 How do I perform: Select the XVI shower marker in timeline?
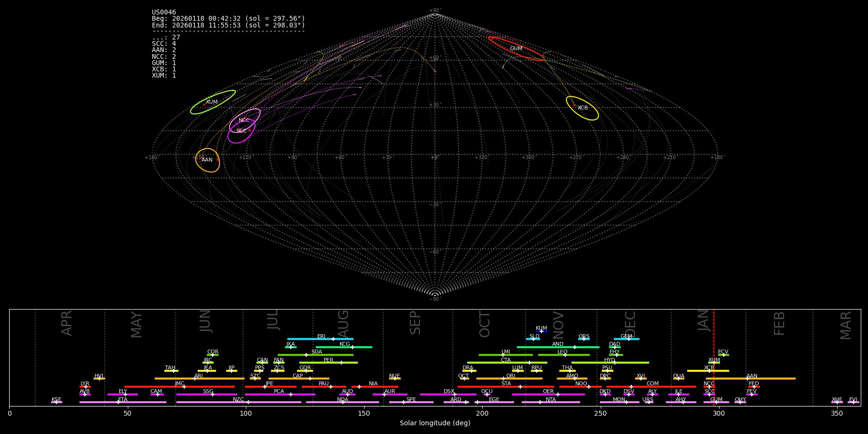(x=640, y=379)
